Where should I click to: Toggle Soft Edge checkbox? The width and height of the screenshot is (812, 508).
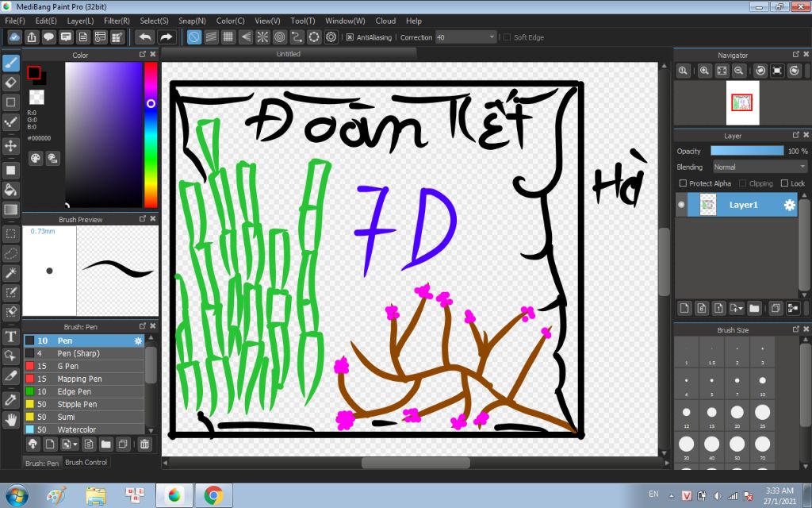[507, 37]
